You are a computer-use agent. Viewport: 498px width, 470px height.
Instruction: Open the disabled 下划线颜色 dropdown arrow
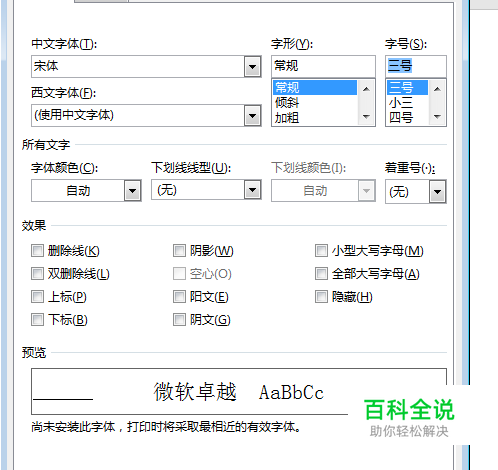[366, 191]
